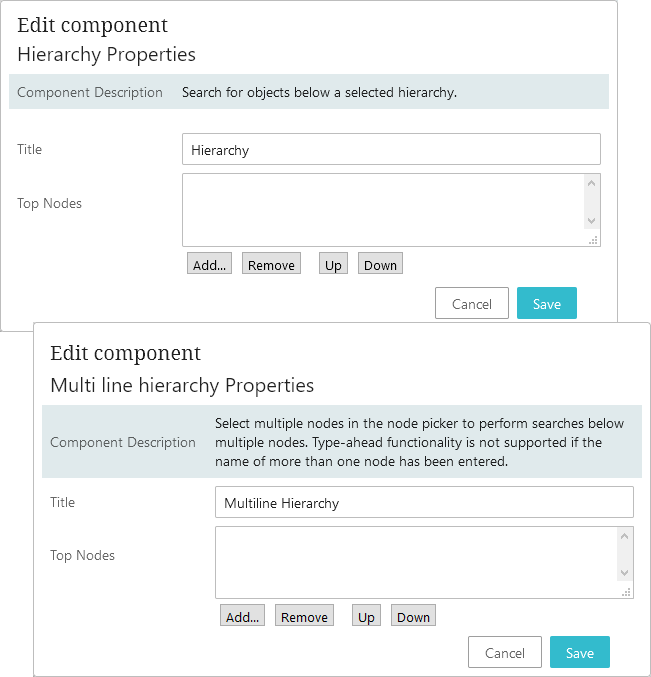Click Add... button under Hierarchy Top Nodes
This screenshot has width=651, height=677.
tap(210, 265)
